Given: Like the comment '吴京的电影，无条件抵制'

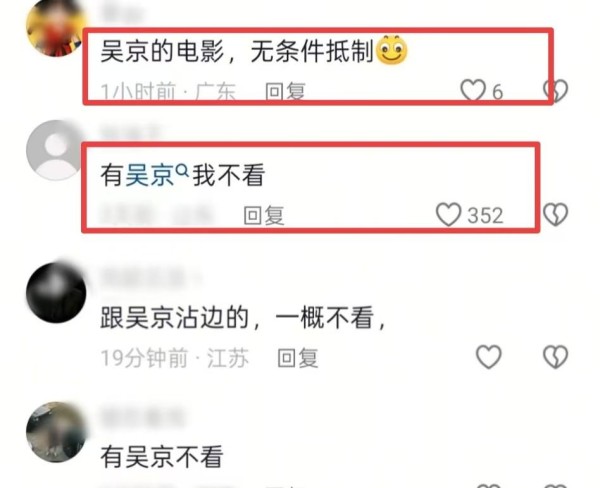Looking at the screenshot, I should 473,90.
